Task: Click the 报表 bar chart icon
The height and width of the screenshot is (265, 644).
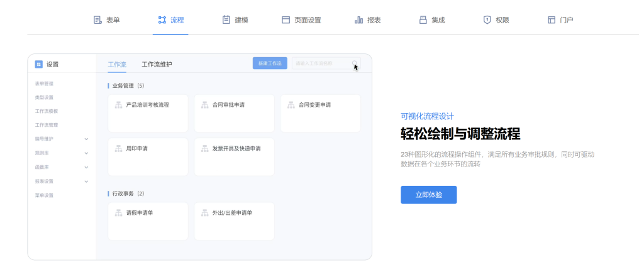Action: click(x=358, y=20)
